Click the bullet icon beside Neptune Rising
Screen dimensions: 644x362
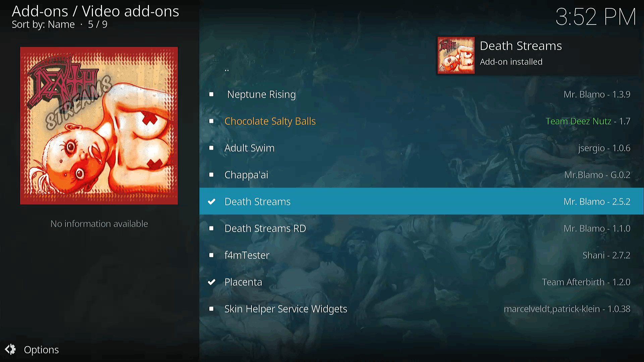pyautogui.click(x=211, y=94)
